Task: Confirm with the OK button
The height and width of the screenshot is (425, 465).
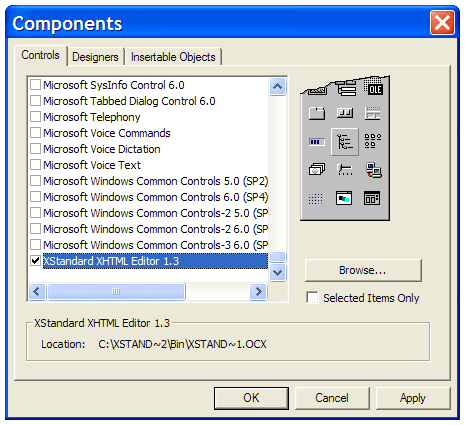Action: point(251,398)
